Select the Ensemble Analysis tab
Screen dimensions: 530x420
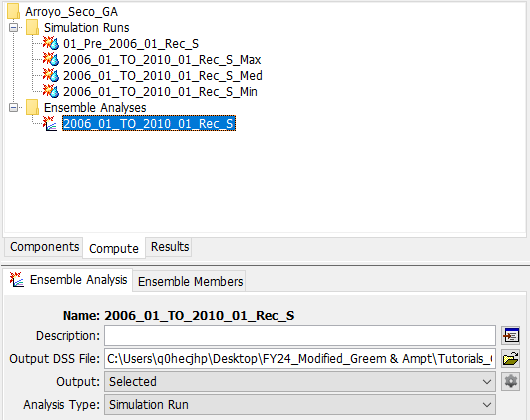pos(69,280)
